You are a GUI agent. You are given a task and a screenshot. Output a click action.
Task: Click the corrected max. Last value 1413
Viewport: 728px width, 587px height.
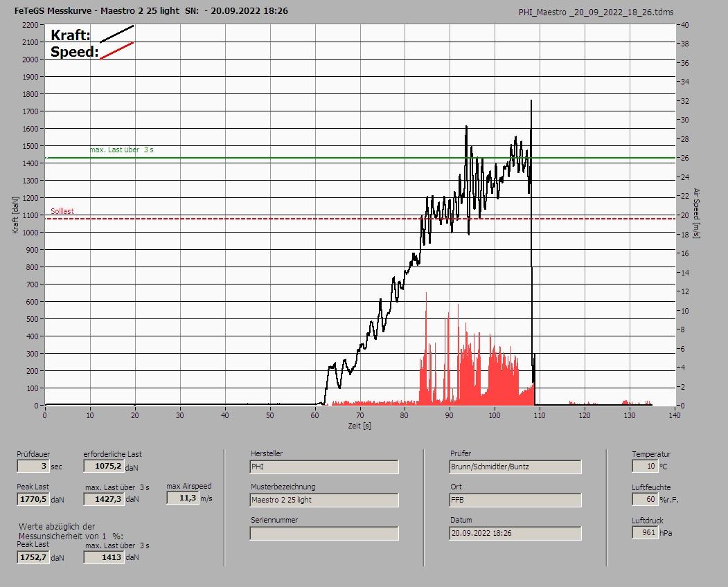pyautogui.click(x=104, y=557)
